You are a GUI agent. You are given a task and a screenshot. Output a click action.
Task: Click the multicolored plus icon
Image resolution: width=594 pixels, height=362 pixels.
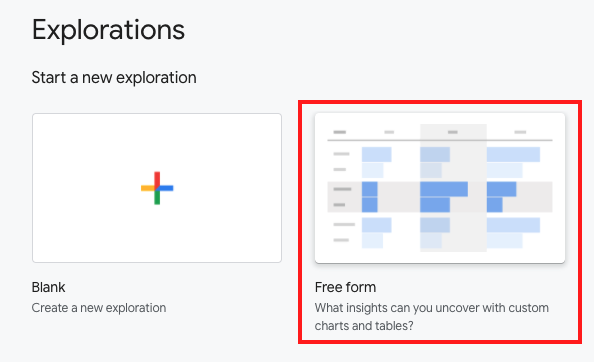(x=157, y=188)
